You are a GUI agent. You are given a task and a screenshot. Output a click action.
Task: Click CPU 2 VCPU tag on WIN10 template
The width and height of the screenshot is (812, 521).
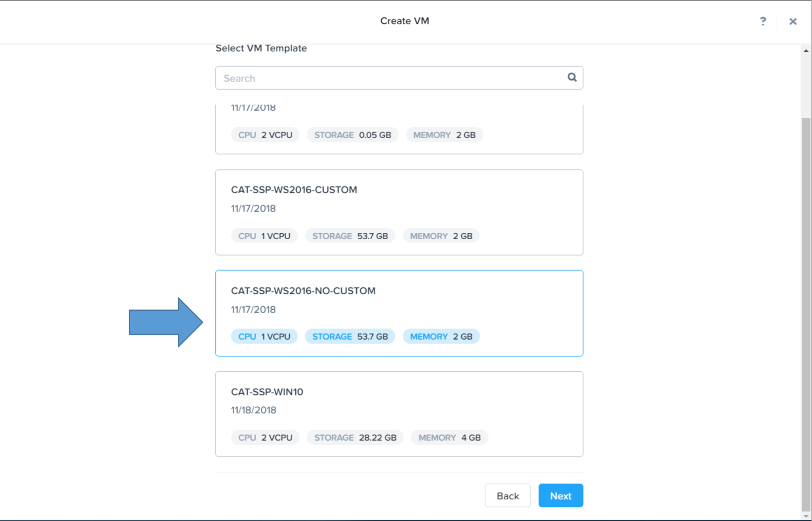point(265,437)
